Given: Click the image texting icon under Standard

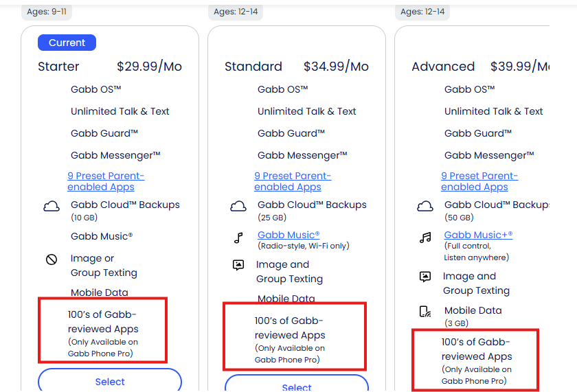Looking at the screenshot, I should tap(238, 265).
